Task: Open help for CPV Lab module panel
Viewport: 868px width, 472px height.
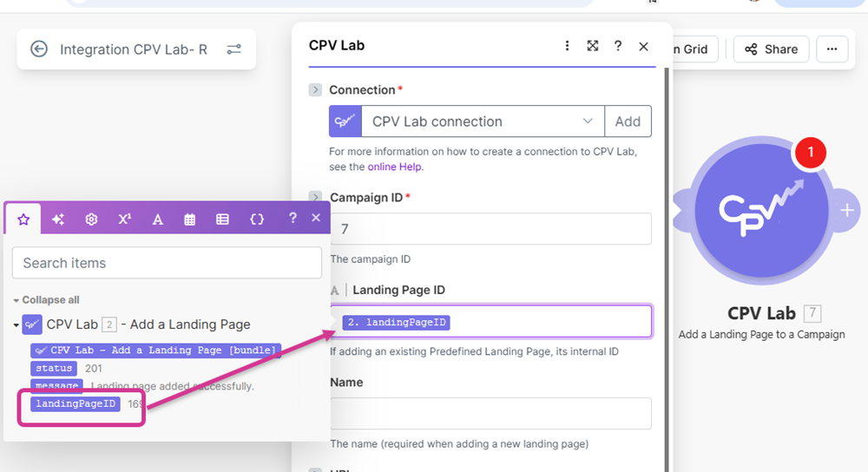Action: [x=618, y=46]
